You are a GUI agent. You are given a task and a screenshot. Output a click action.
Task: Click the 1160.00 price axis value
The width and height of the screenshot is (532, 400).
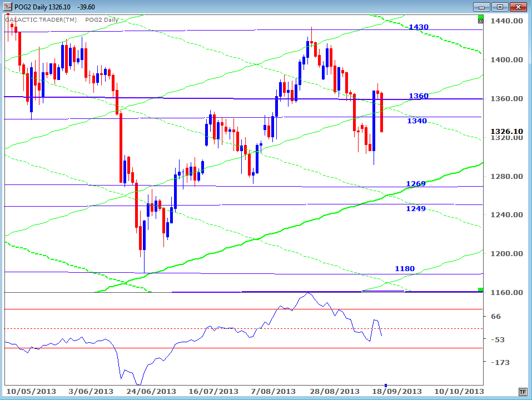(x=506, y=292)
